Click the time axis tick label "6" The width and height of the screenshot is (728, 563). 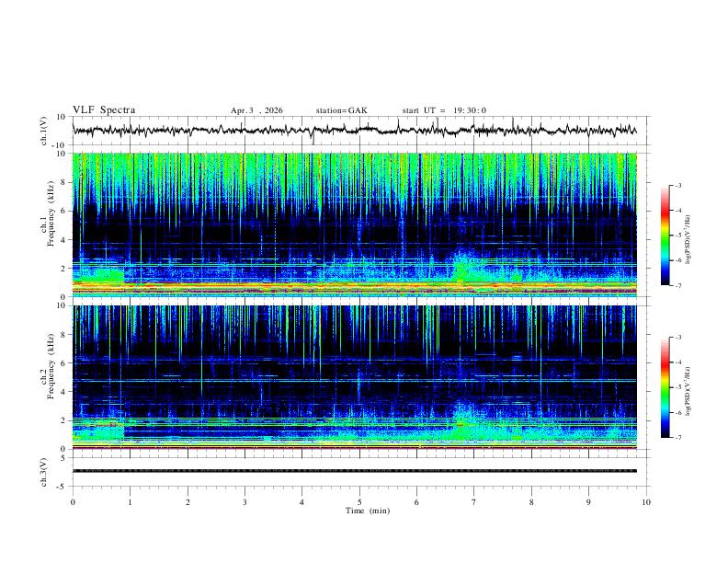tap(416, 502)
